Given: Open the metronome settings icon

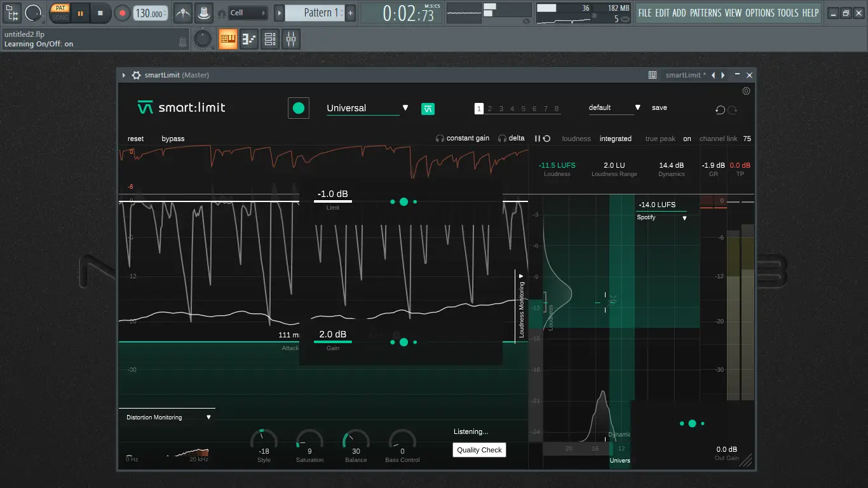Looking at the screenshot, I should click(183, 13).
